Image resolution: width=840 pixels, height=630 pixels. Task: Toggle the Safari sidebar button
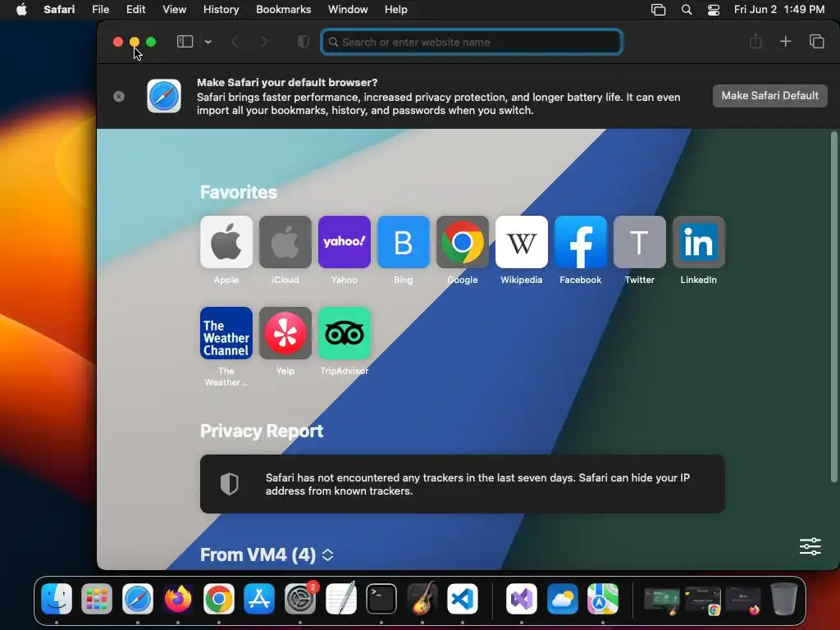click(185, 42)
